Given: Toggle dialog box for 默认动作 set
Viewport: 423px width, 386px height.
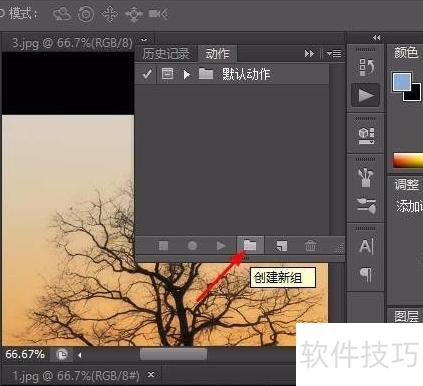Looking at the screenshot, I should pos(167,74).
